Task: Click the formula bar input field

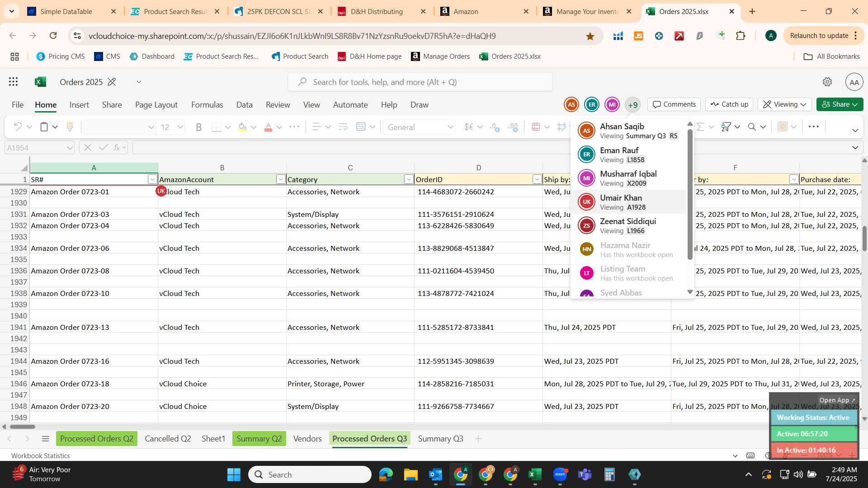Action: pyautogui.click(x=491, y=148)
